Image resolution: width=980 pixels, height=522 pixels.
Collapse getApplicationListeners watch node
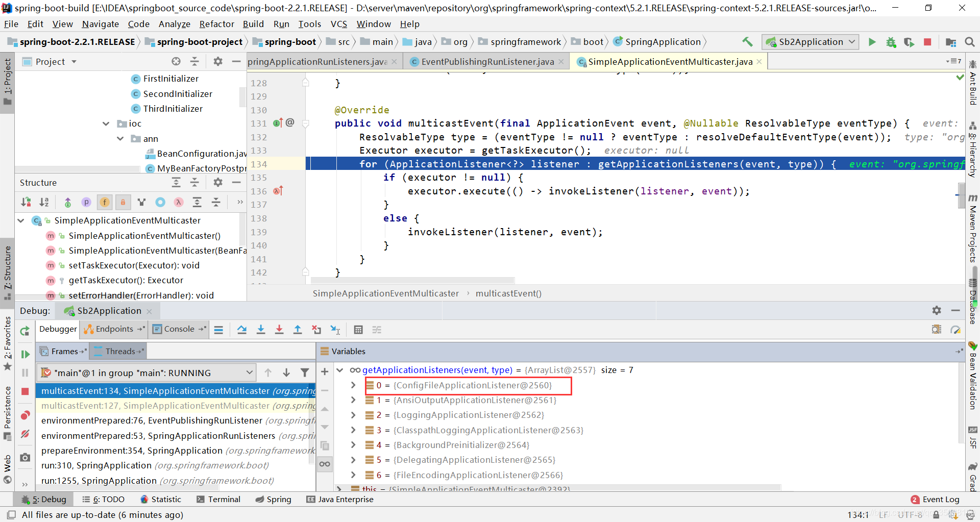click(x=340, y=370)
